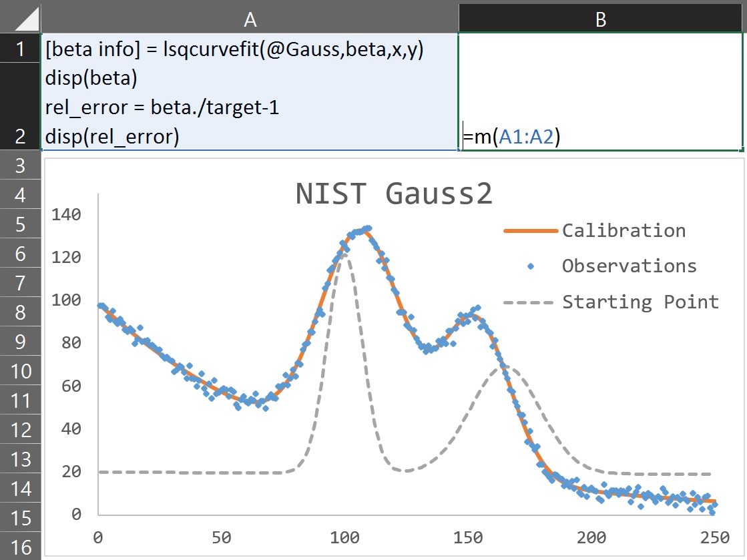The height and width of the screenshot is (560, 747).
Task: Click the orange Calibration legend line swatch
Action: 530,231
